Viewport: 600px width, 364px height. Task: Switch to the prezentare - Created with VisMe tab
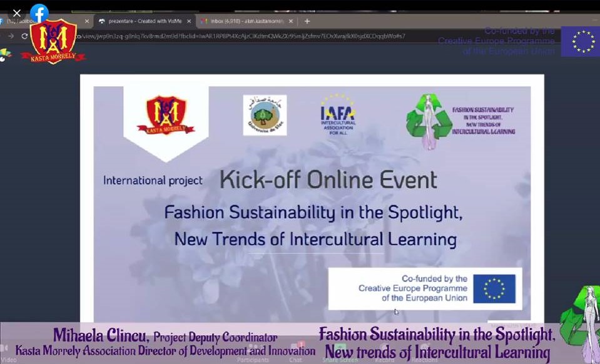(x=145, y=21)
